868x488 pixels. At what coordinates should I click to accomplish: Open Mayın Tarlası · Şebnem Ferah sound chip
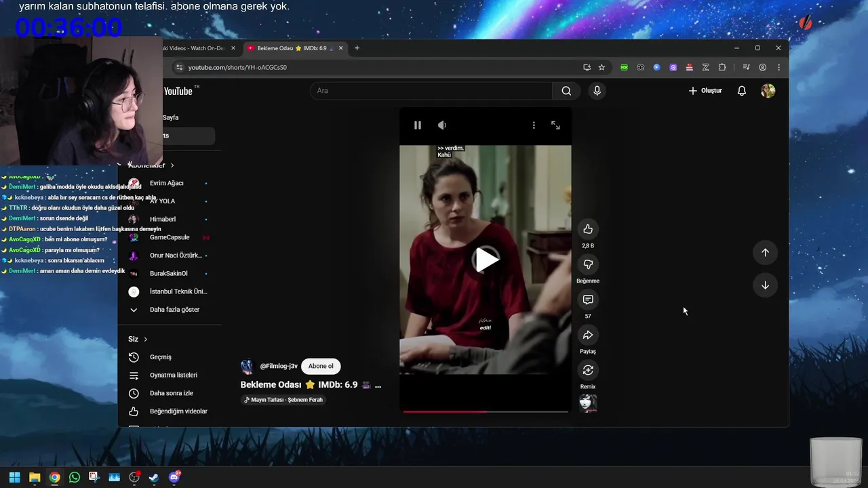[x=283, y=400]
